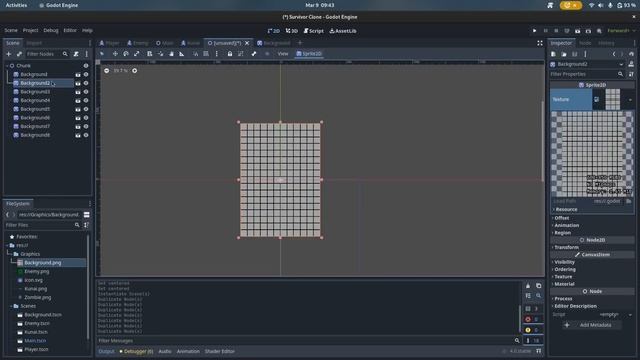Open documentation for Background2 node
Screen dimensions: 640x360
coord(631,64)
